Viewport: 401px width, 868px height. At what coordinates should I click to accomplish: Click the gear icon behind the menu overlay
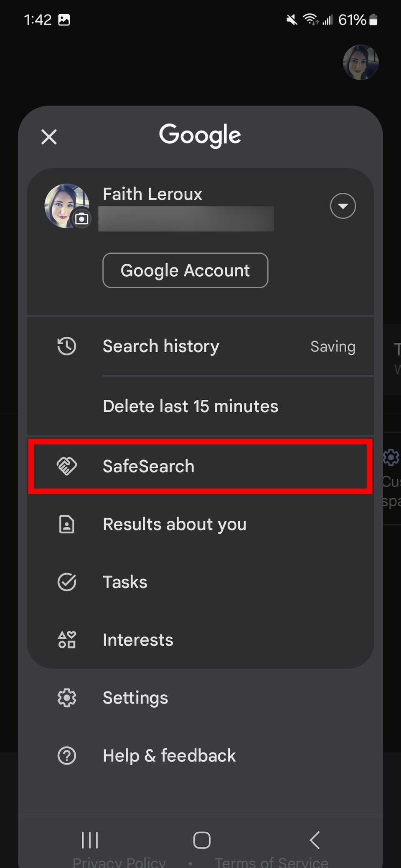pyautogui.click(x=391, y=457)
